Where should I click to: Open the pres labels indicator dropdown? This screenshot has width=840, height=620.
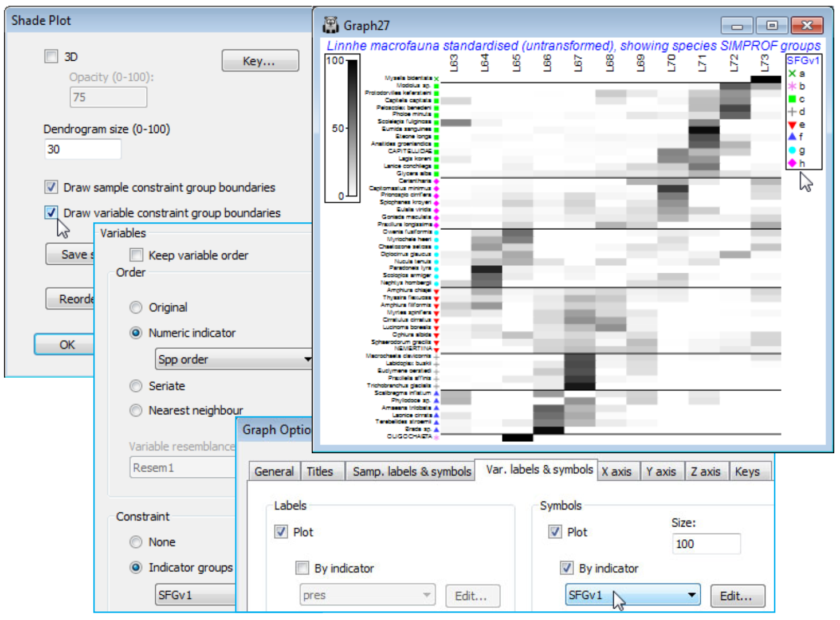click(367, 595)
